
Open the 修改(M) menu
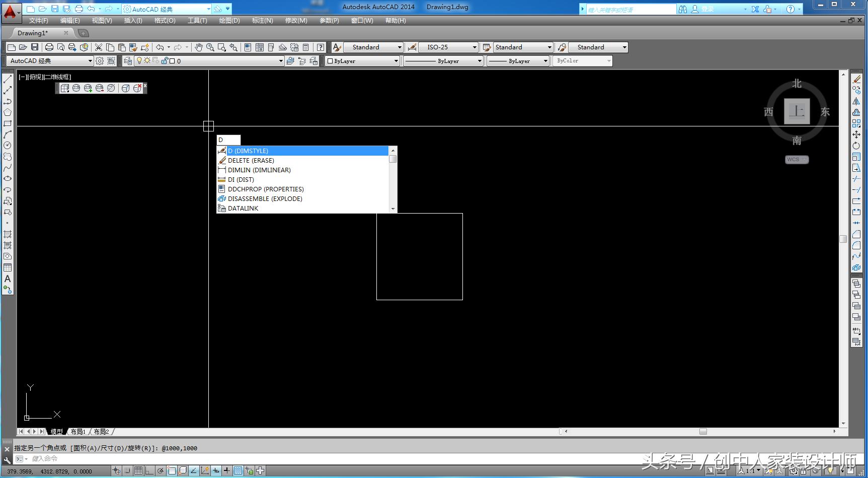pos(296,21)
